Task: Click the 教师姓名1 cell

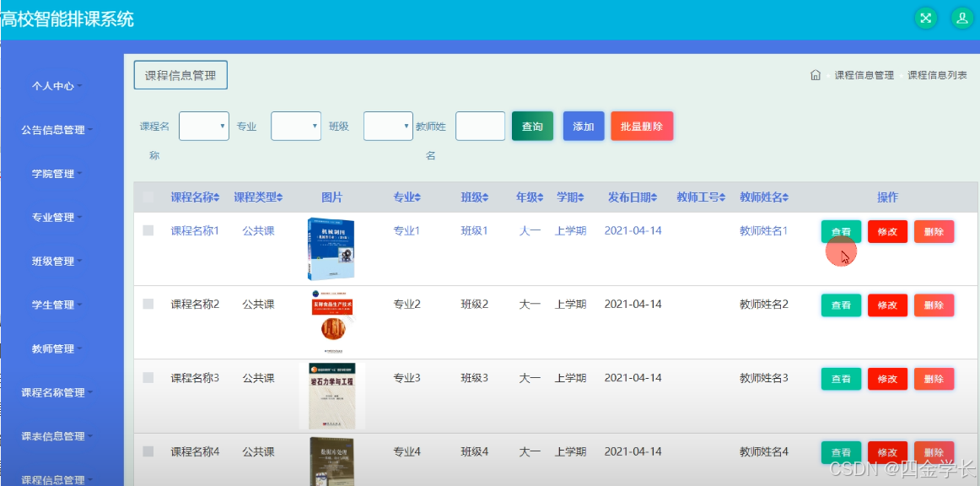Action: (764, 231)
